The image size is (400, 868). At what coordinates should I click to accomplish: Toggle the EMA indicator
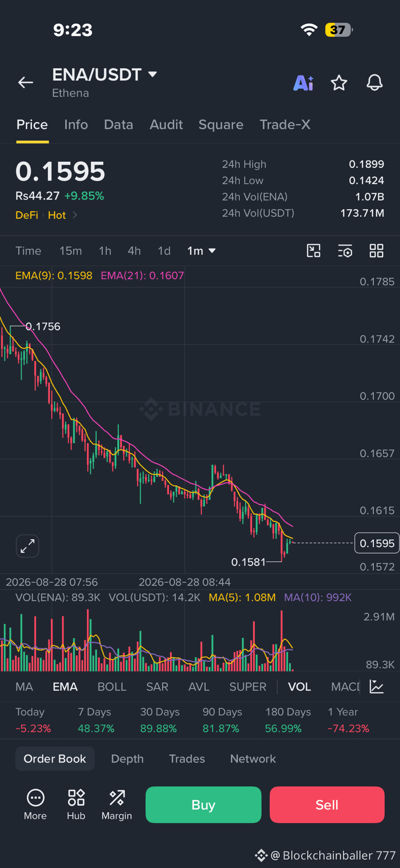click(65, 687)
